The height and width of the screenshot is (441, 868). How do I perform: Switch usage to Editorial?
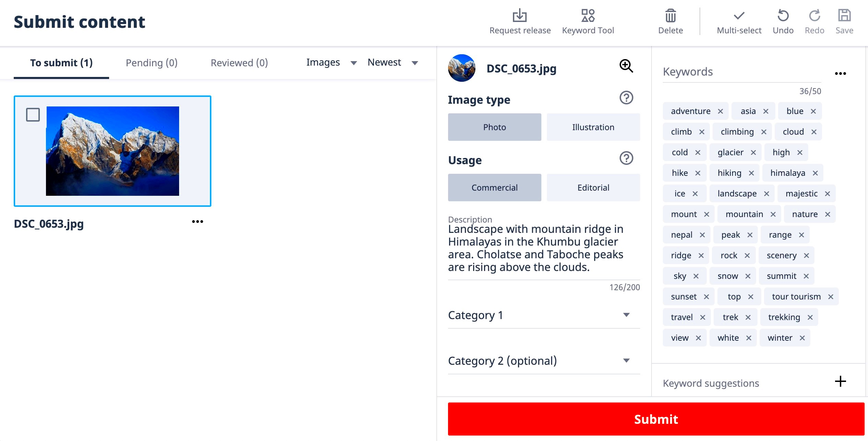tap(593, 187)
